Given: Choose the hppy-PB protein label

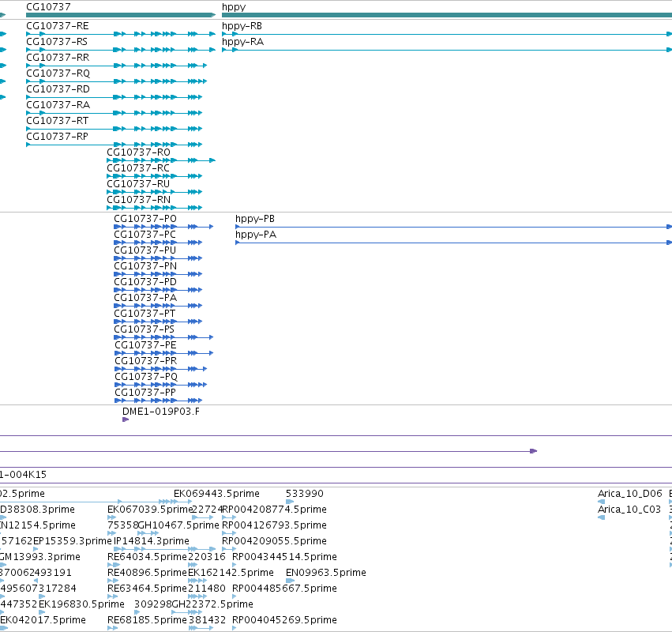Looking at the screenshot, I should (x=255, y=219).
